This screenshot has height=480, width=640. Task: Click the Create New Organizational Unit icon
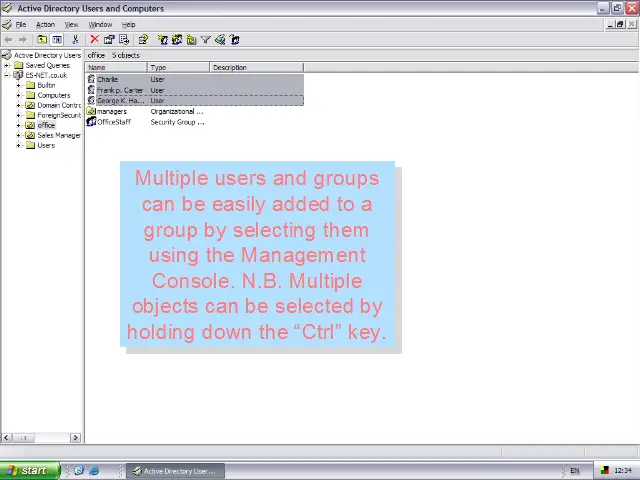pyautogui.click(x=191, y=40)
